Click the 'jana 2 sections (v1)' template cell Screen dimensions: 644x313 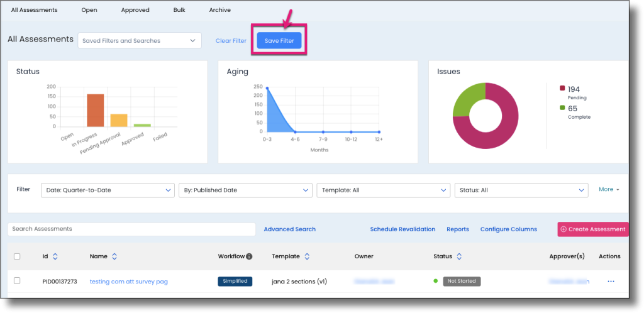(x=299, y=282)
